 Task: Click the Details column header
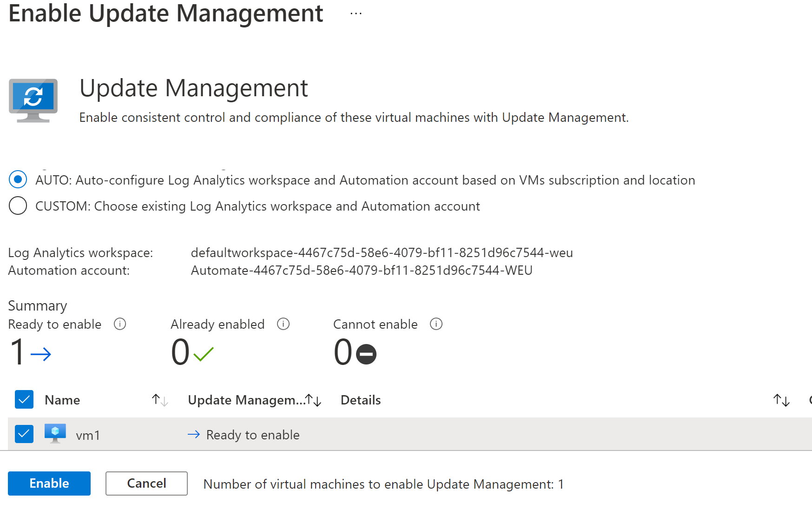pos(361,400)
